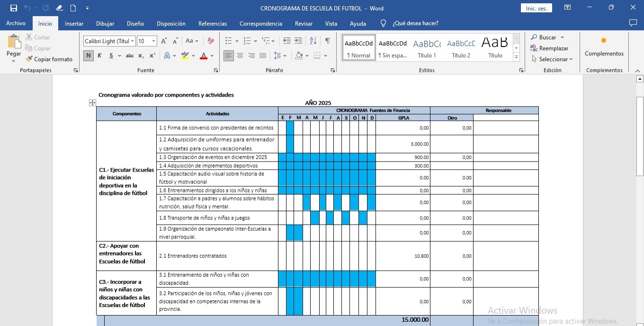The image size is (644, 326).
Task: Click the sort A-Z icon
Action: coord(313,41)
